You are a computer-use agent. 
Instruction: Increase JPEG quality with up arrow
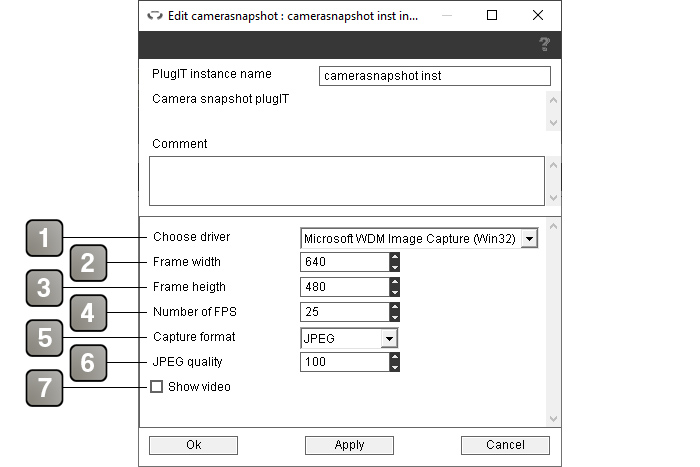(395, 357)
